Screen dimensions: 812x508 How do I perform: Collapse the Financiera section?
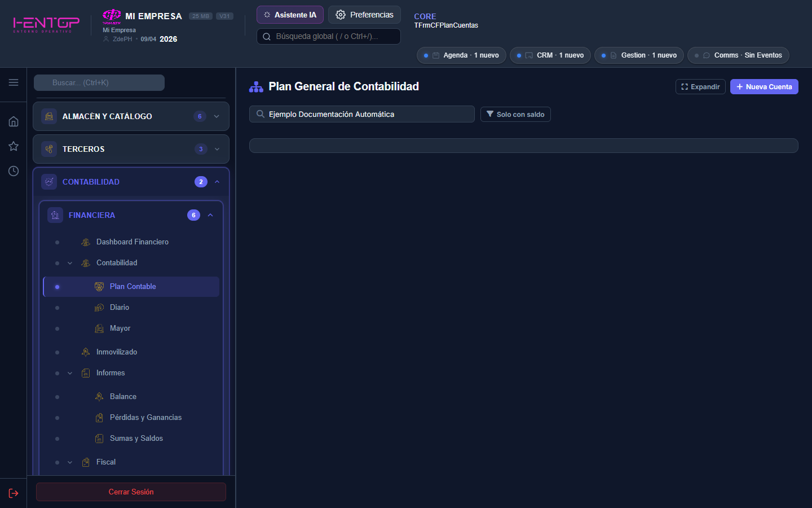tap(210, 215)
